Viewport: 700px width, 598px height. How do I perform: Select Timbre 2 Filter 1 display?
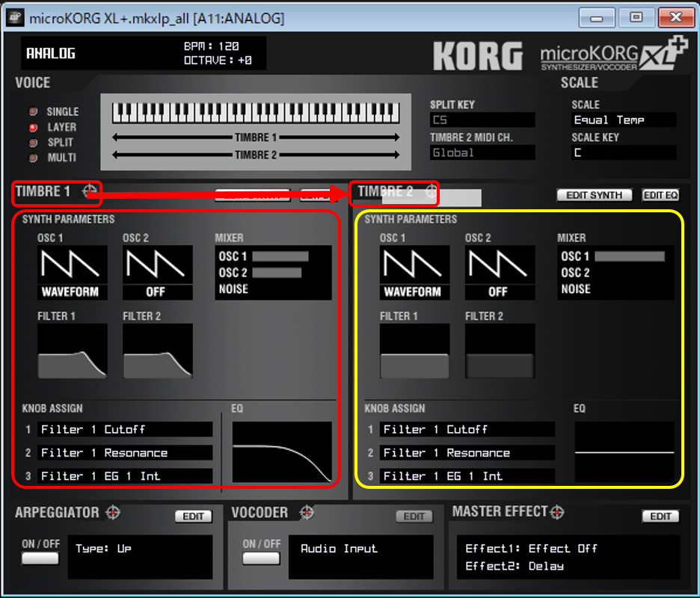click(x=415, y=351)
